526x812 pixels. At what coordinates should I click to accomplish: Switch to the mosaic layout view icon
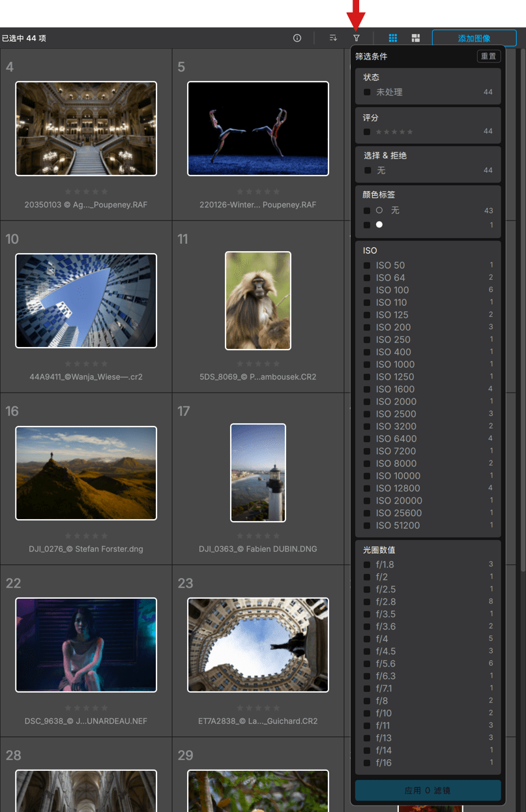(415, 38)
